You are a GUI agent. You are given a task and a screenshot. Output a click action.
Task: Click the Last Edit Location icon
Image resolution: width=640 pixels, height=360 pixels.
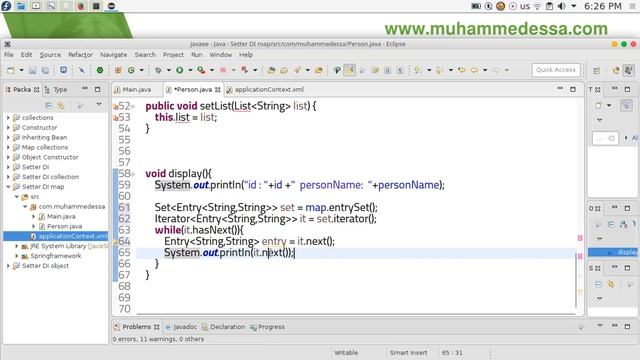[x=462, y=70]
